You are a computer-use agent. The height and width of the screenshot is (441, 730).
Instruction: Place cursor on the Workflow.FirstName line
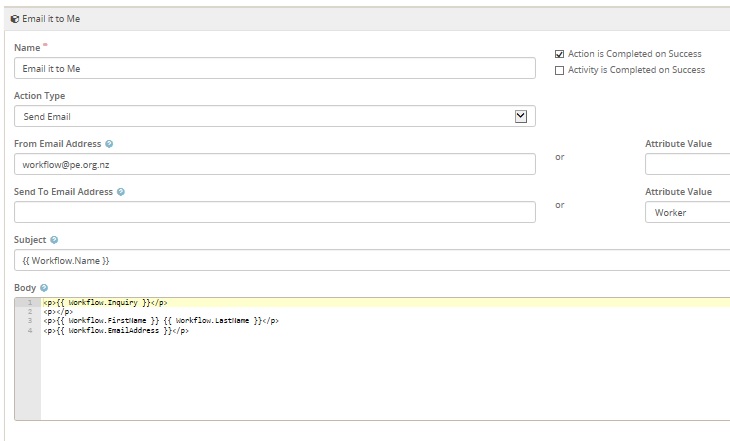[x=160, y=321]
